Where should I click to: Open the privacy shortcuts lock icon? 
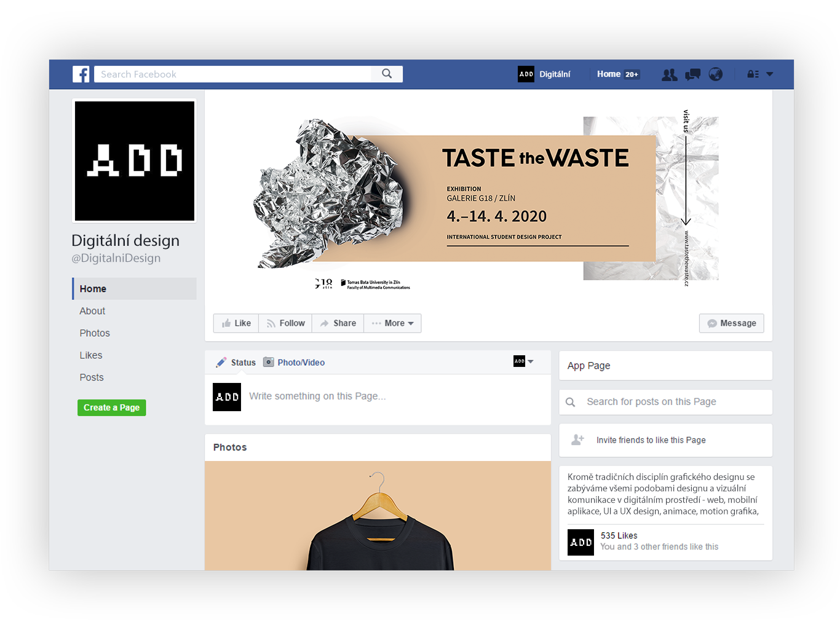click(x=753, y=74)
